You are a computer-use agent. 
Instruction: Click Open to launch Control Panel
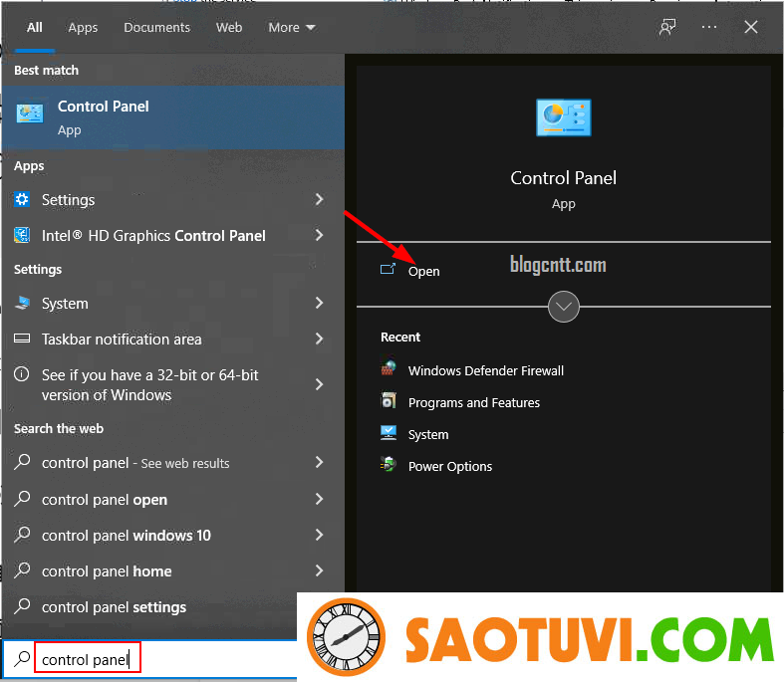pos(423,271)
